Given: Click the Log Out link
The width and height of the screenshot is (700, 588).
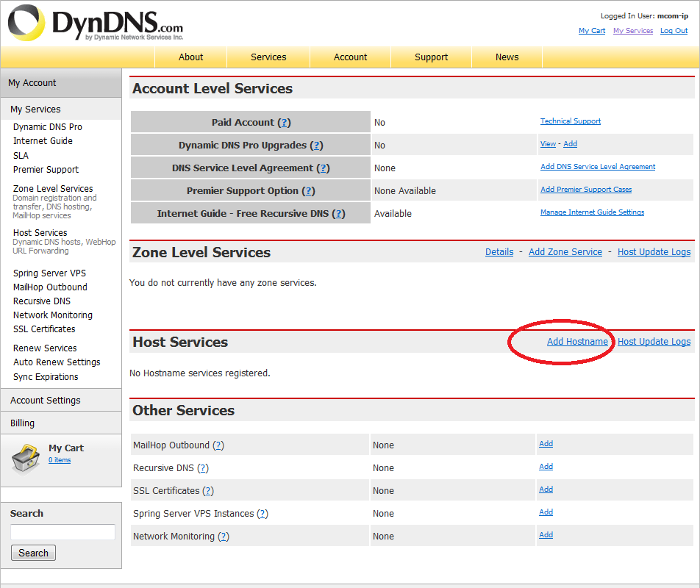Looking at the screenshot, I should [x=674, y=31].
